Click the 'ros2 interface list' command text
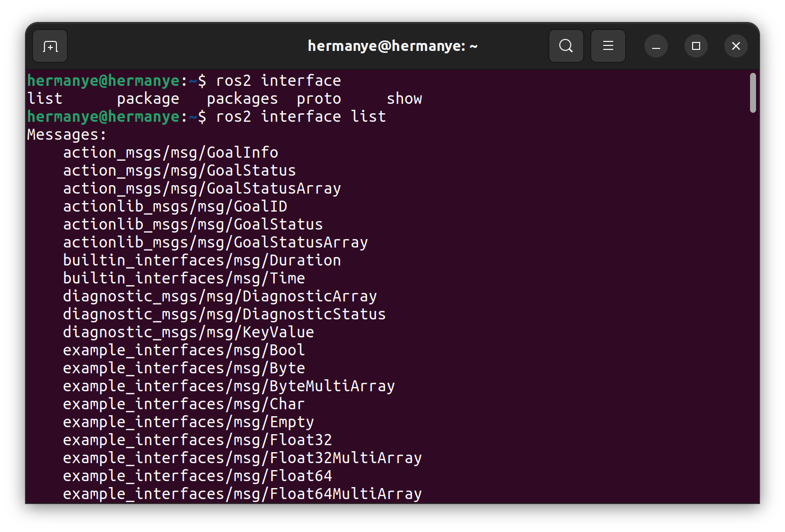This screenshot has height=532, width=785. pyautogui.click(x=301, y=117)
